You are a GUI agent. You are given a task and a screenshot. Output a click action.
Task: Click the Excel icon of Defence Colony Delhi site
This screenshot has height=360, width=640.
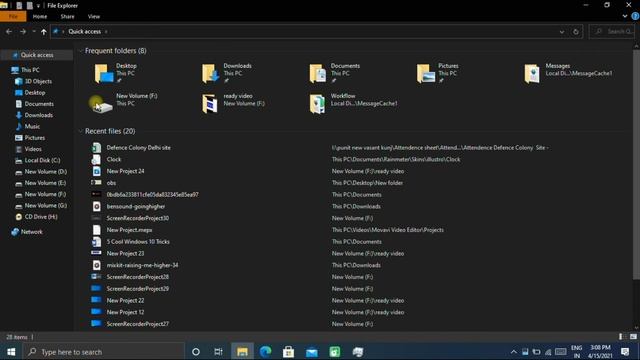pos(96,147)
